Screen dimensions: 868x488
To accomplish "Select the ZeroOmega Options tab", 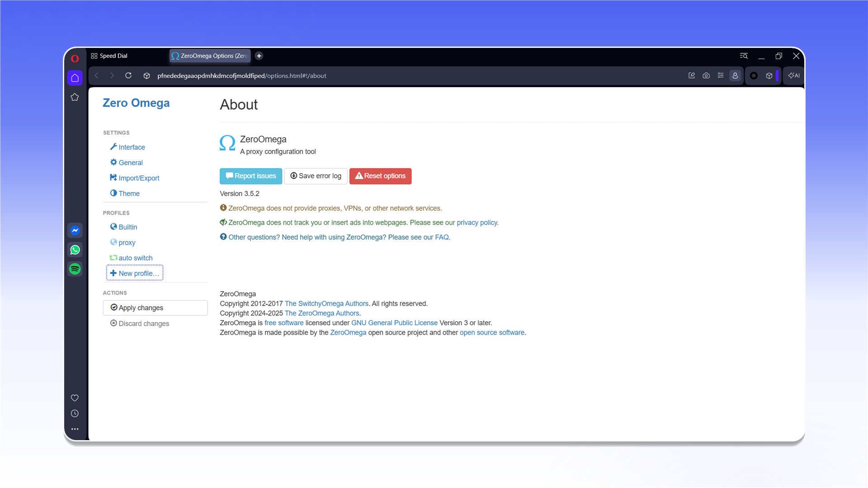I will (x=210, y=56).
